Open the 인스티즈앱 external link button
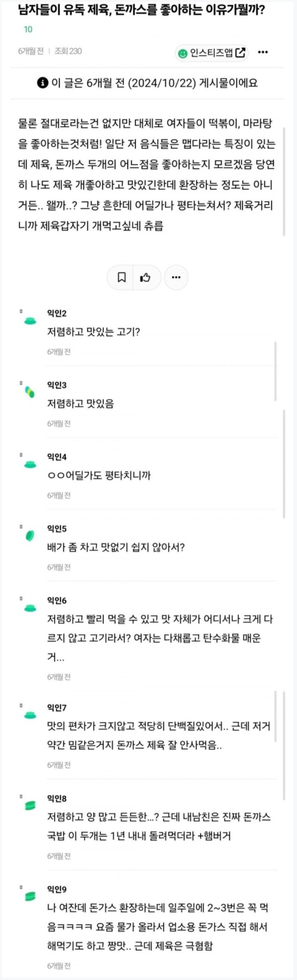 point(211,53)
